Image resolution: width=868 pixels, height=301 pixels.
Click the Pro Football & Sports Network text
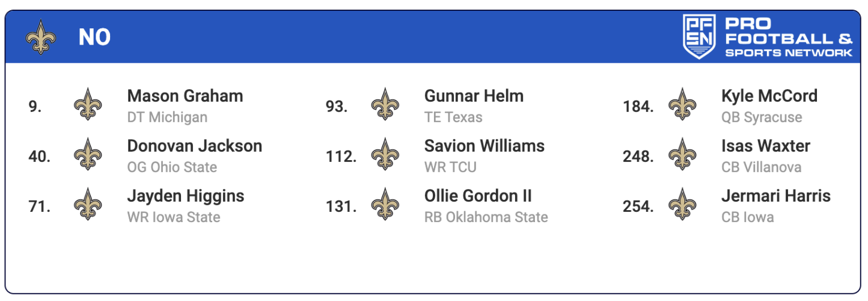click(788, 38)
